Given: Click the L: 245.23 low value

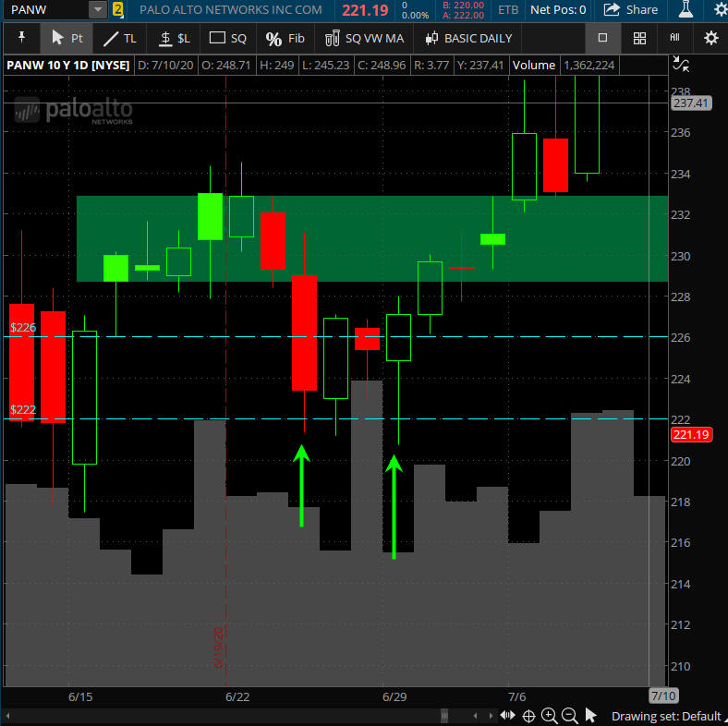Looking at the screenshot, I should [325, 65].
